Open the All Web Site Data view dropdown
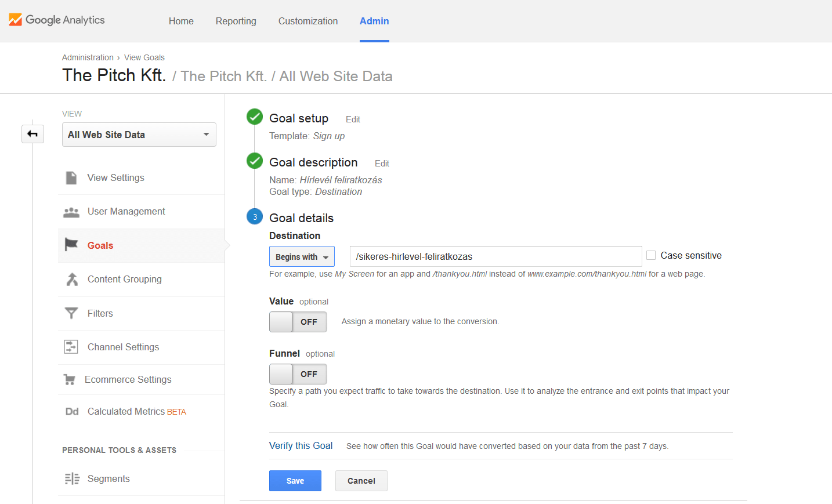Viewport: 832px width, 504px height. click(139, 135)
